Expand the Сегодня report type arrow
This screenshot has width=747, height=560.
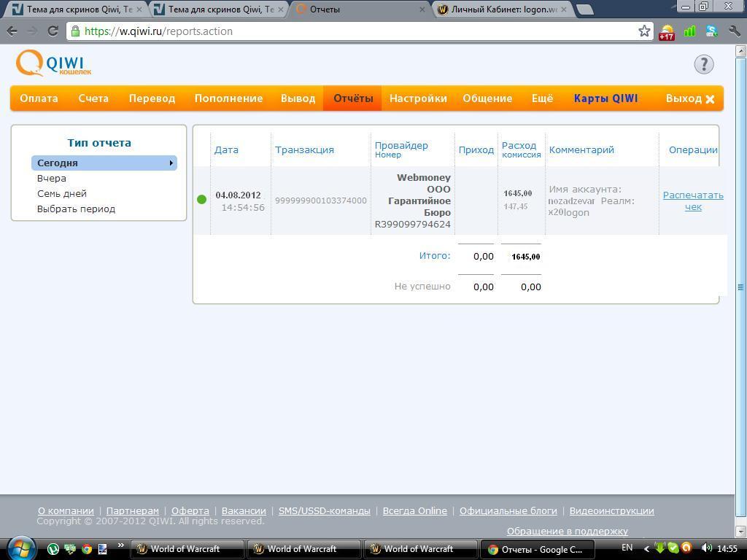171,163
